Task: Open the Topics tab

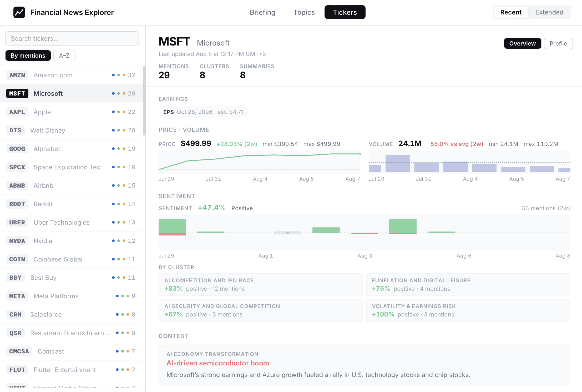Action: tap(304, 12)
